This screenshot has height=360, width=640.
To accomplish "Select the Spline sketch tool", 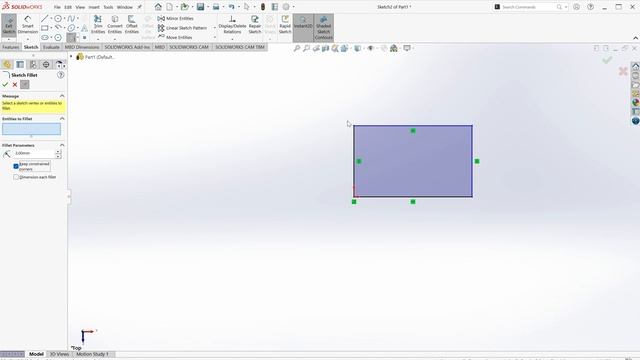I will click(71, 18).
